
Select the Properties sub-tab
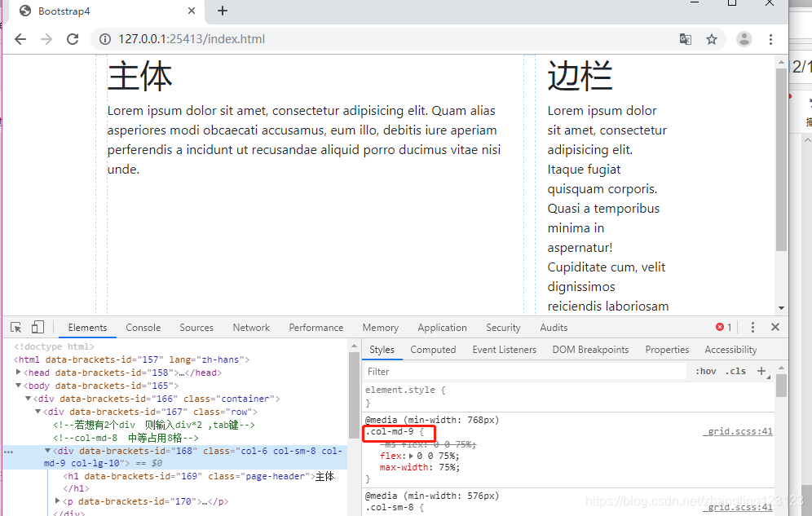click(x=667, y=350)
